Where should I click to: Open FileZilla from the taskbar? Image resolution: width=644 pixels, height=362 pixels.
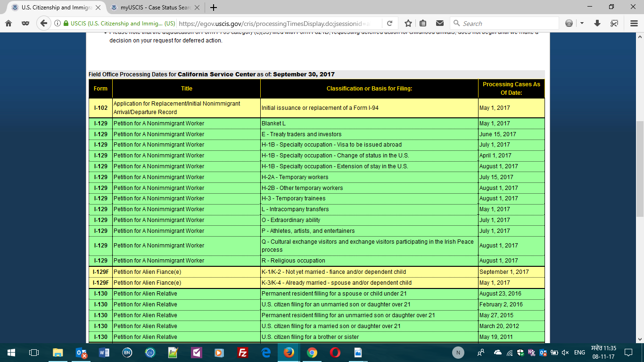pyautogui.click(x=243, y=353)
